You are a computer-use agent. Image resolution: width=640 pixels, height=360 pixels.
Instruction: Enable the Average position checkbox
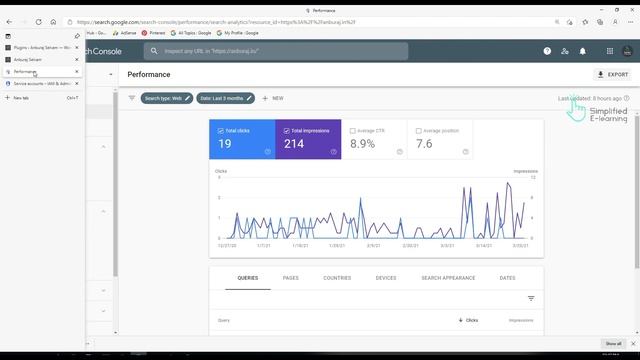[418, 131]
